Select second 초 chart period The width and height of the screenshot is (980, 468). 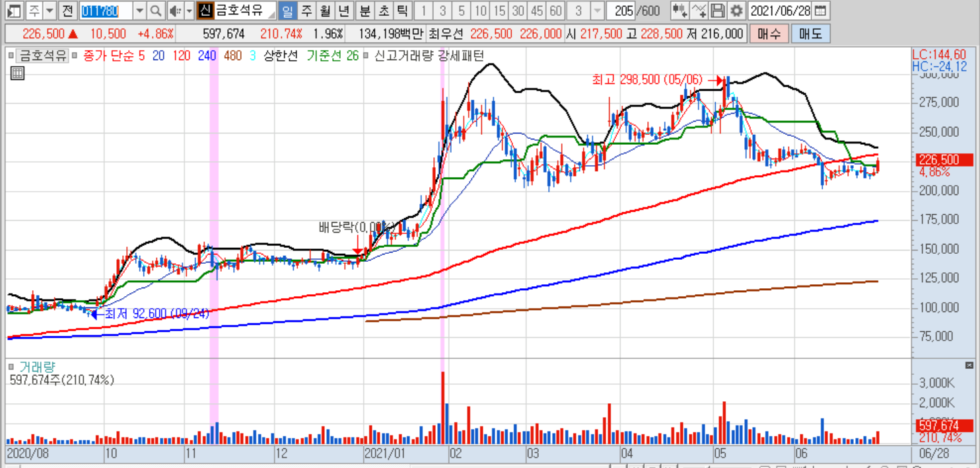tap(383, 11)
